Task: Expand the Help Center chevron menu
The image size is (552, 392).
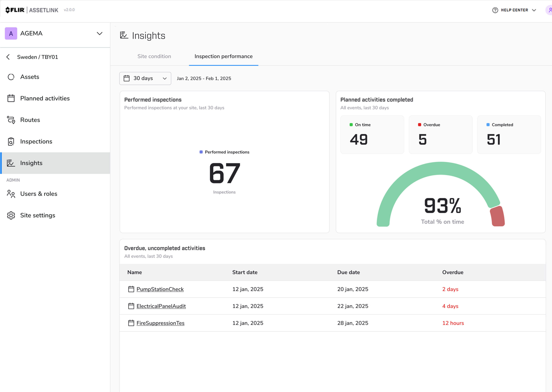Action: click(534, 10)
